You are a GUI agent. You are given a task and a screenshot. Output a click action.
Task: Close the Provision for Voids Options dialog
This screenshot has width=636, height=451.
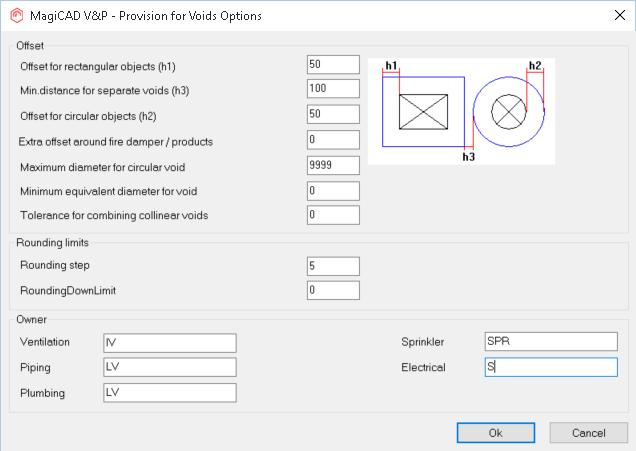(616, 16)
